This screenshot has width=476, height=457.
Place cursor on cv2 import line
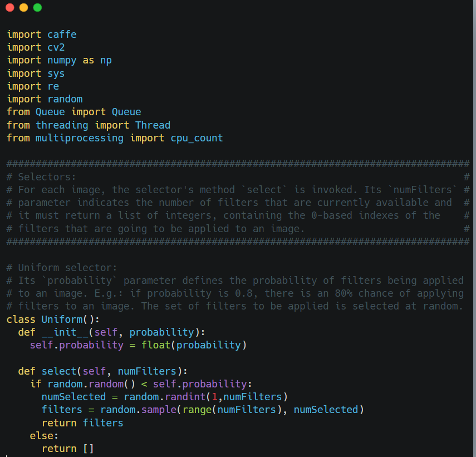click(x=56, y=47)
